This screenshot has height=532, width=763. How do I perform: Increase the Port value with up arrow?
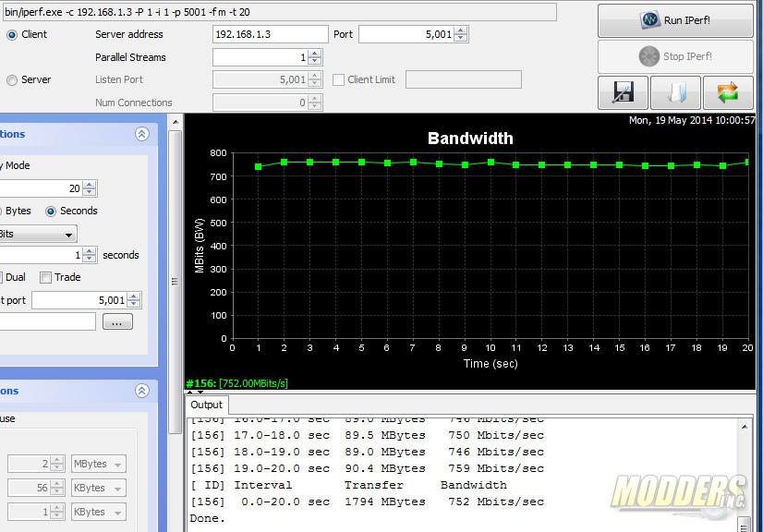[460, 30]
